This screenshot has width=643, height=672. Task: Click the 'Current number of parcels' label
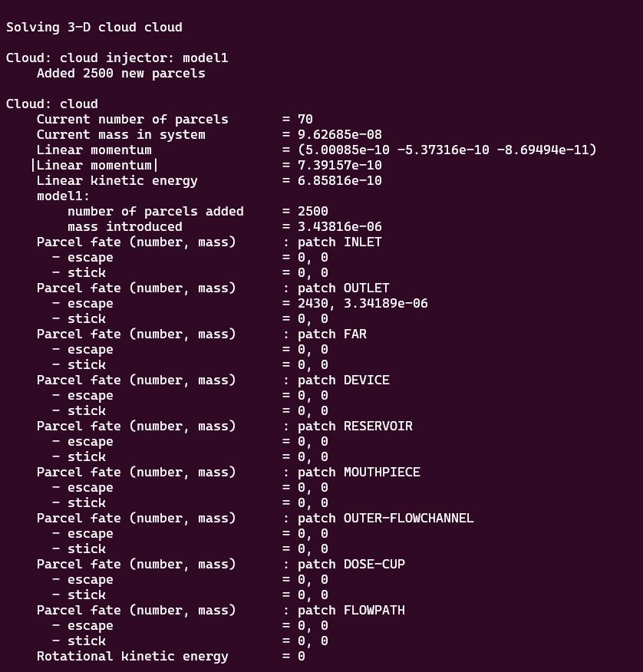(x=132, y=120)
